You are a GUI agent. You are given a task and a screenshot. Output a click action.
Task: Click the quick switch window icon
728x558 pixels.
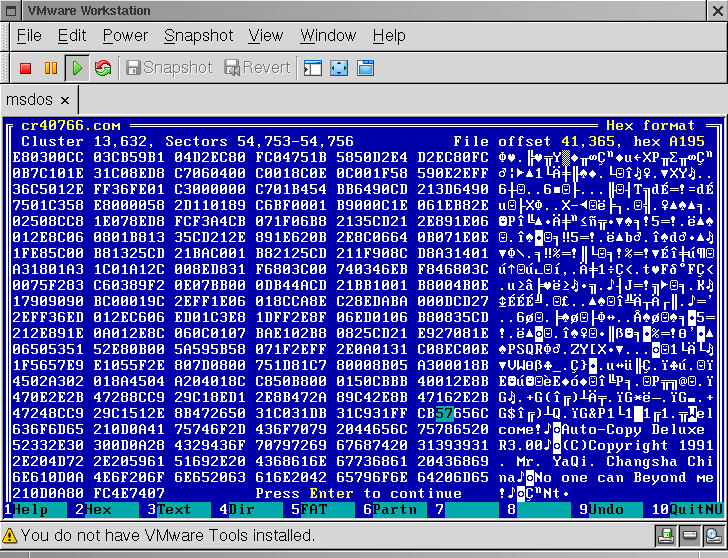[x=365, y=68]
